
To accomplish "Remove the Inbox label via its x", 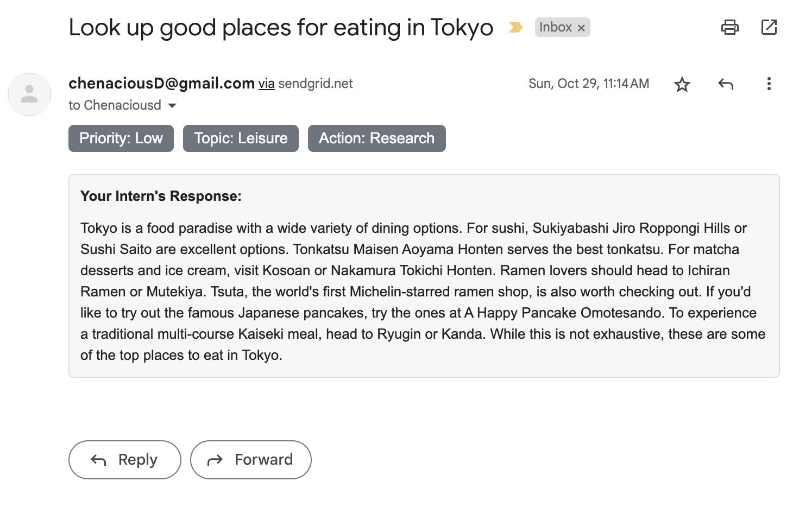I will click(x=581, y=28).
